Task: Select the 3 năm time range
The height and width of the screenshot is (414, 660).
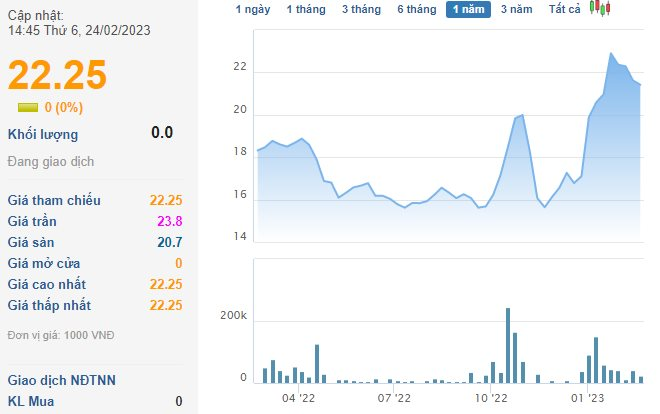Action: click(516, 9)
